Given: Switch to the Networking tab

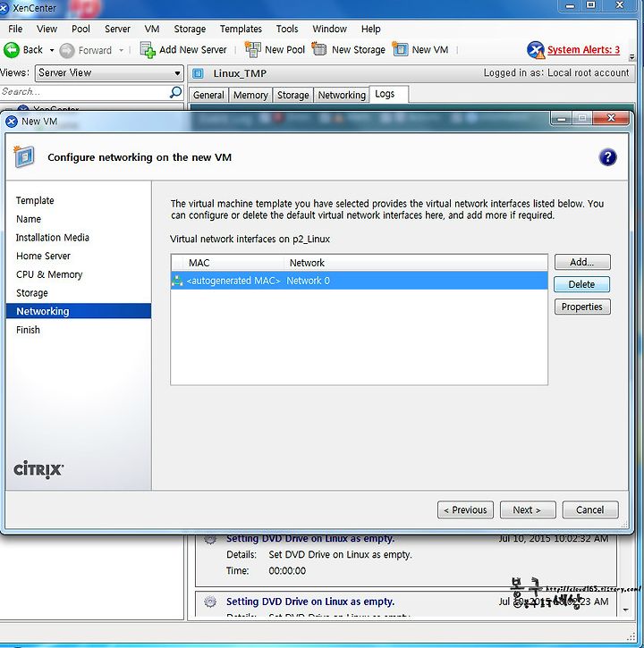Looking at the screenshot, I should point(342,95).
